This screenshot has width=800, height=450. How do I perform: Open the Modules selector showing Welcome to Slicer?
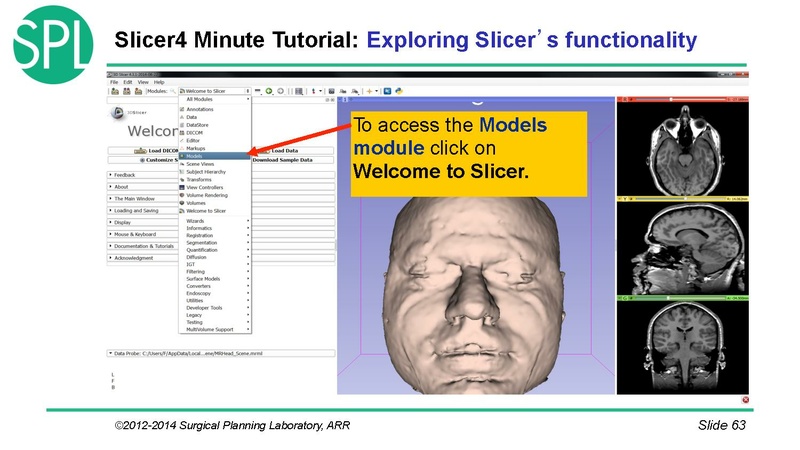click(x=214, y=91)
